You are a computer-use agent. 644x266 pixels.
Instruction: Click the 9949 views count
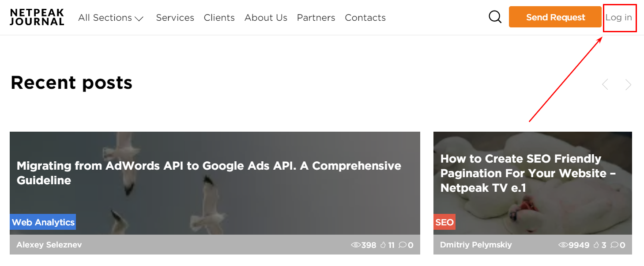point(579,245)
